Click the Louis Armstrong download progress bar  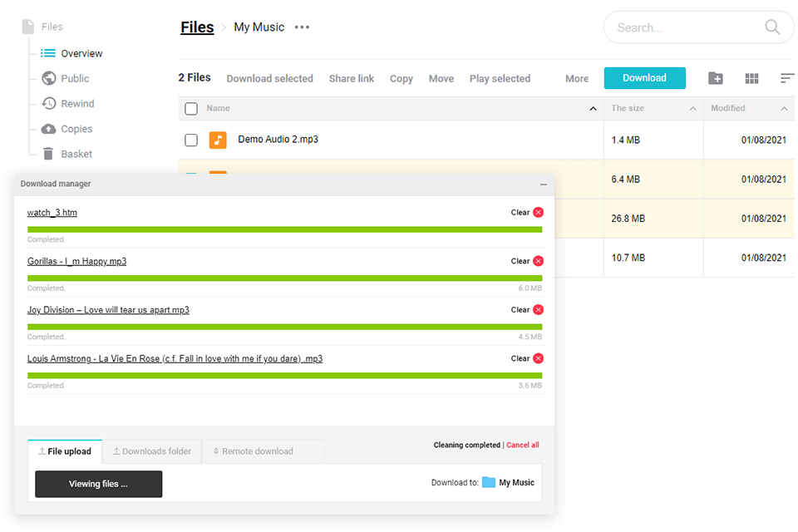point(284,375)
